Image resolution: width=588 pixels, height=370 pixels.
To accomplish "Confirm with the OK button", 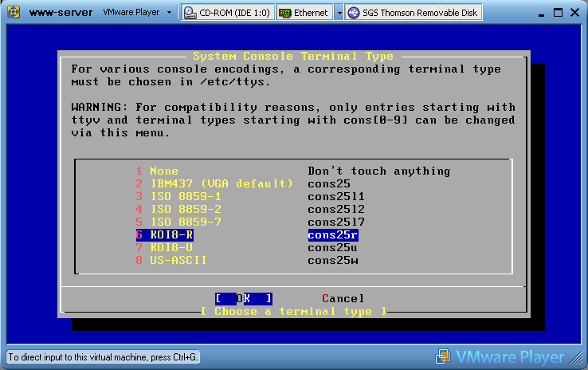I will click(x=244, y=299).
